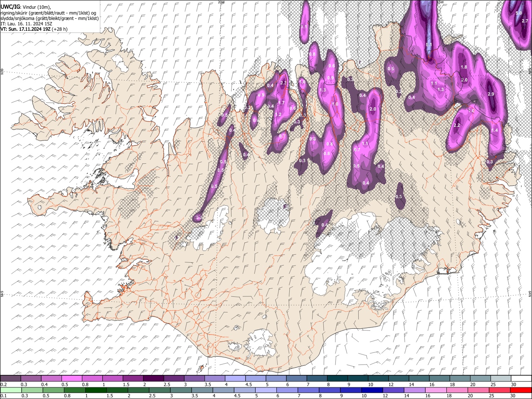Select the VT valid time line
This screenshot has height=399, width=532.
34,29
